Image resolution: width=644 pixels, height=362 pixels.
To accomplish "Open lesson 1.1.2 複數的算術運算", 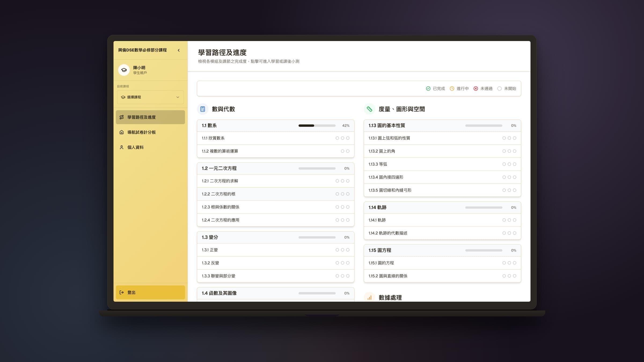I will pyautogui.click(x=276, y=151).
